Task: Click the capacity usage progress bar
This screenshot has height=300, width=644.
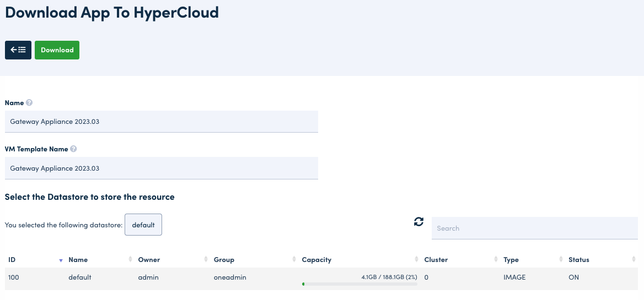Action: pos(359,284)
